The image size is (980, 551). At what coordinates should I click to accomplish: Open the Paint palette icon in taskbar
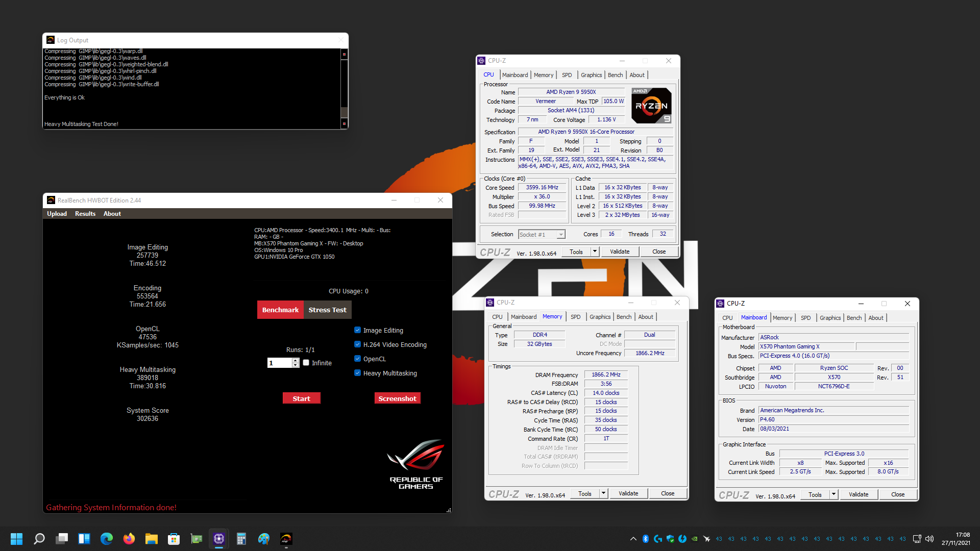point(264,539)
